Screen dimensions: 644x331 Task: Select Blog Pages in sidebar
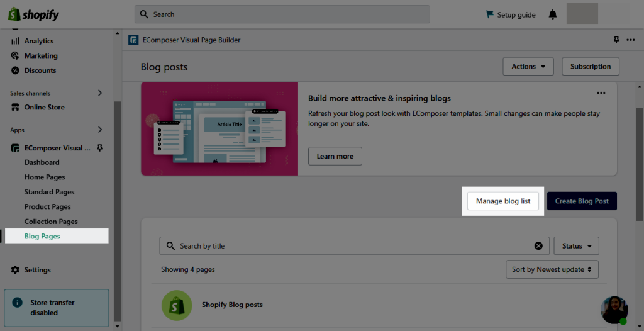[57, 236]
